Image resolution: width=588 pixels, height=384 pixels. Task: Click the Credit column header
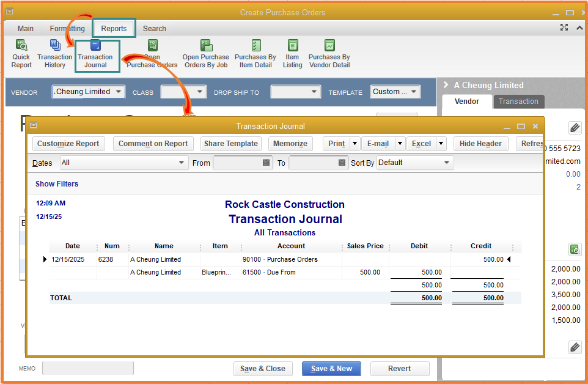click(x=481, y=246)
